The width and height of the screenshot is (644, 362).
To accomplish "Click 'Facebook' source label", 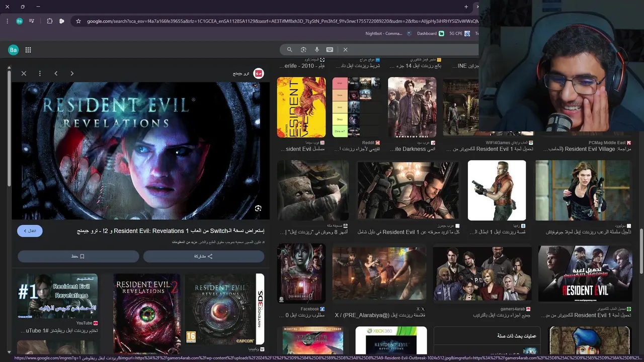I will (x=310, y=309).
